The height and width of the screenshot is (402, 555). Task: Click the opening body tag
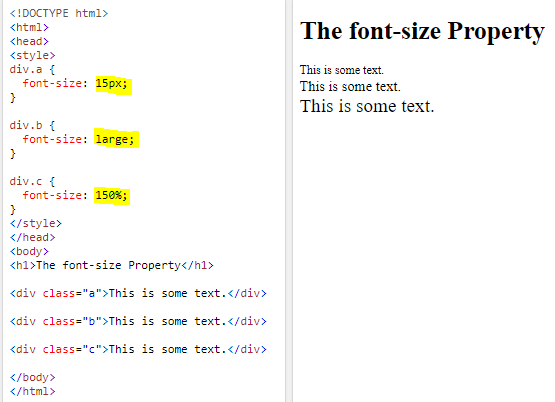coord(29,251)
